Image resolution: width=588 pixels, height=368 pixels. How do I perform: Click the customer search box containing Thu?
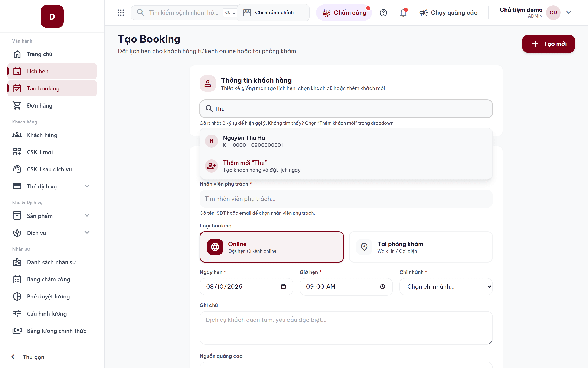[346, 109]
